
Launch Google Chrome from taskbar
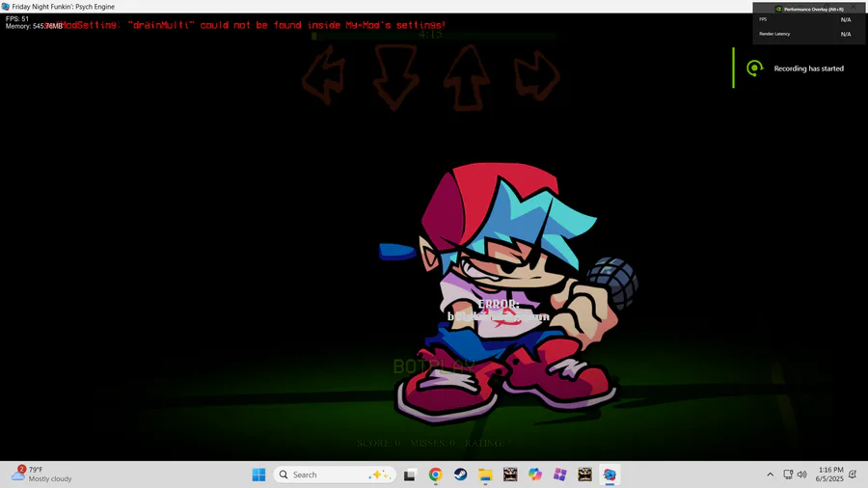(435, 474)
